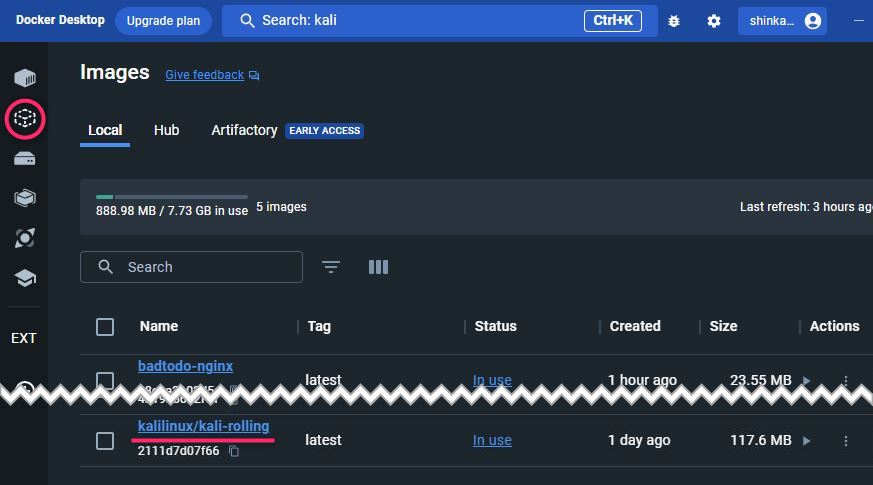Click the user avatar icon

tap(813, 21)
